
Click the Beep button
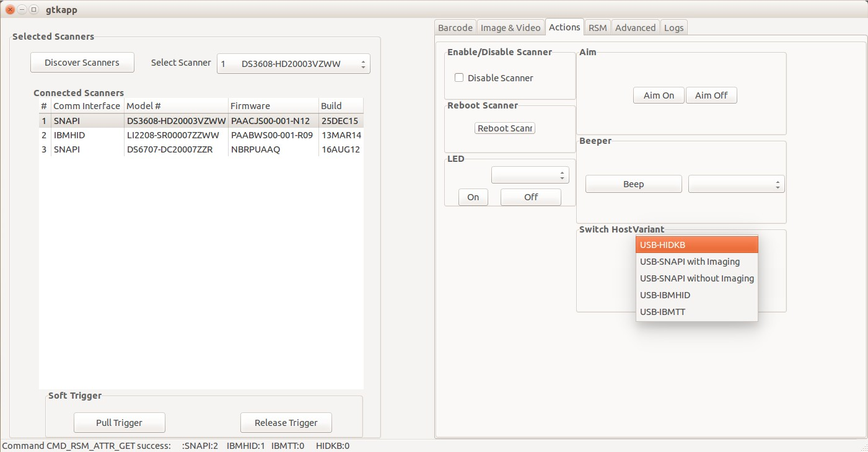click(633, 184)
